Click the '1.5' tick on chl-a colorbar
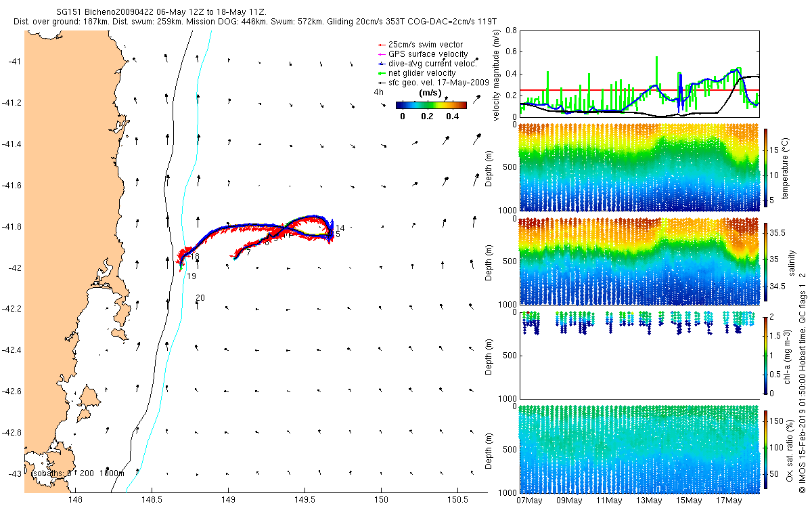The width and height of the screenshot is (812, 508). [775, 335]
